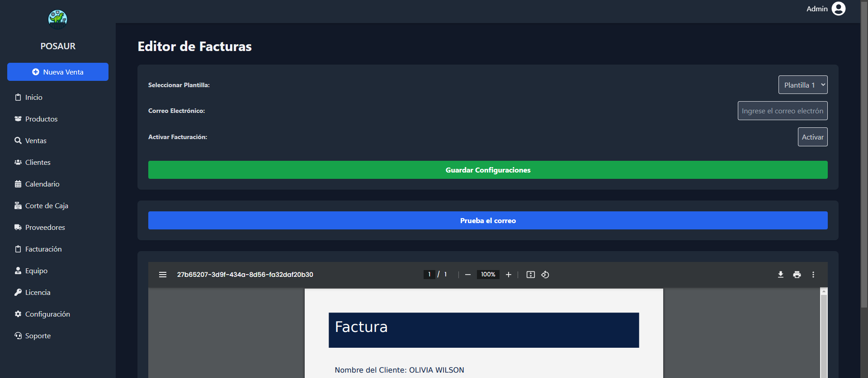Click the Inicio clipboard icon
The width and height of the screenshot is (868, 378).
click(18, 97)
